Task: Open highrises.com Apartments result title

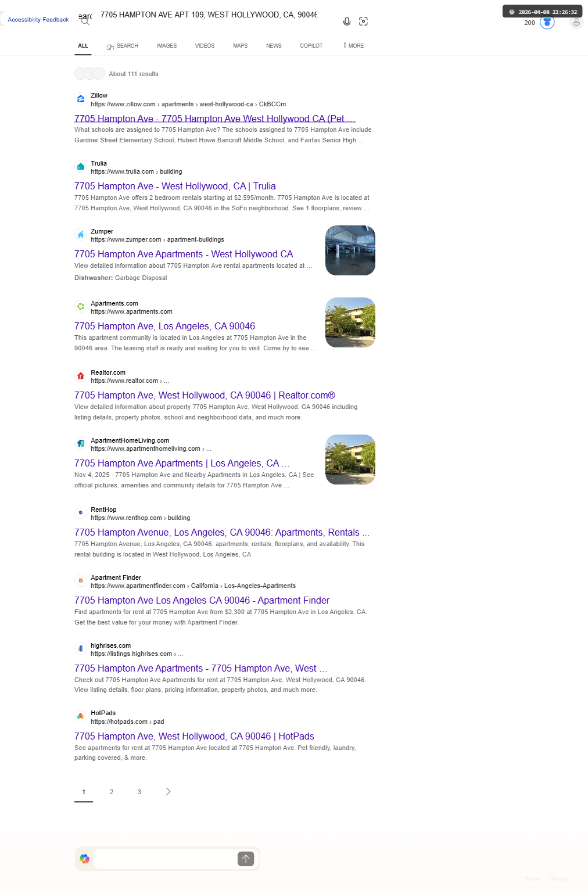Action: pyautogui.click(x=201, y=669)
